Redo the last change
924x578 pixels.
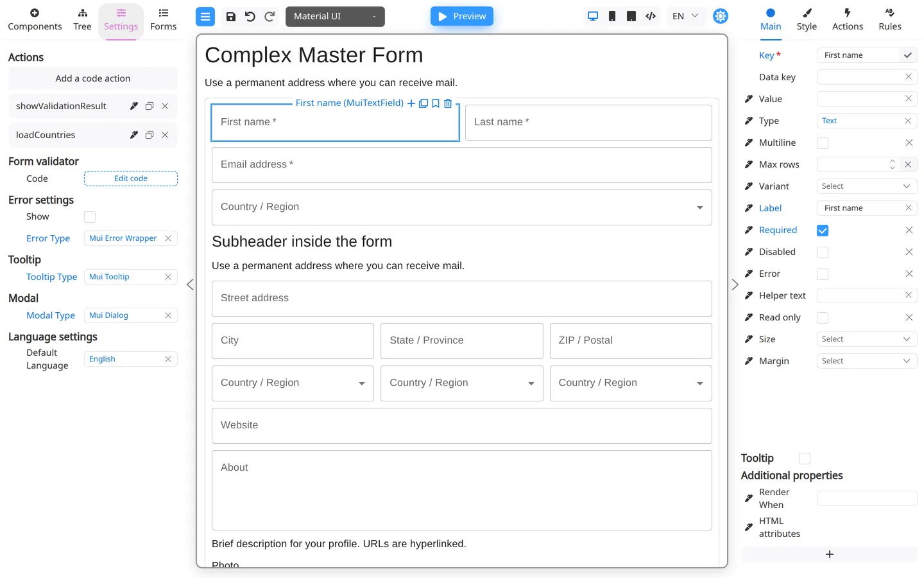click(269, 17)
